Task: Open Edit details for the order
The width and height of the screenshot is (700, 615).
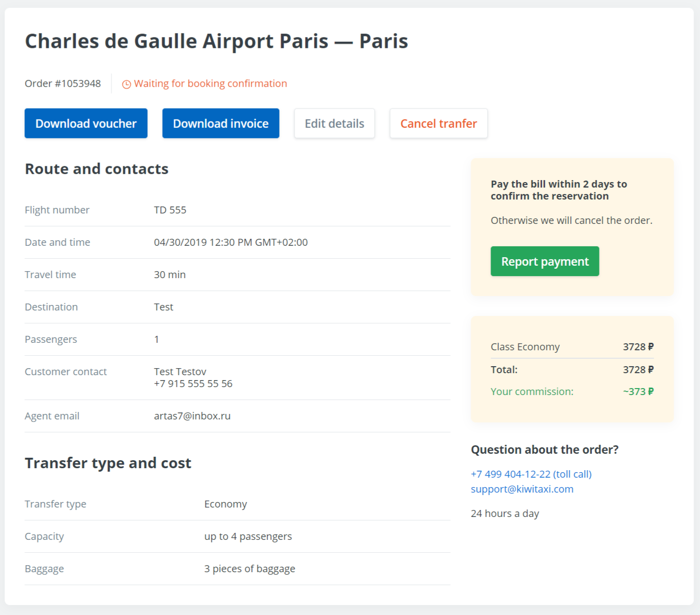Action: 334,123
